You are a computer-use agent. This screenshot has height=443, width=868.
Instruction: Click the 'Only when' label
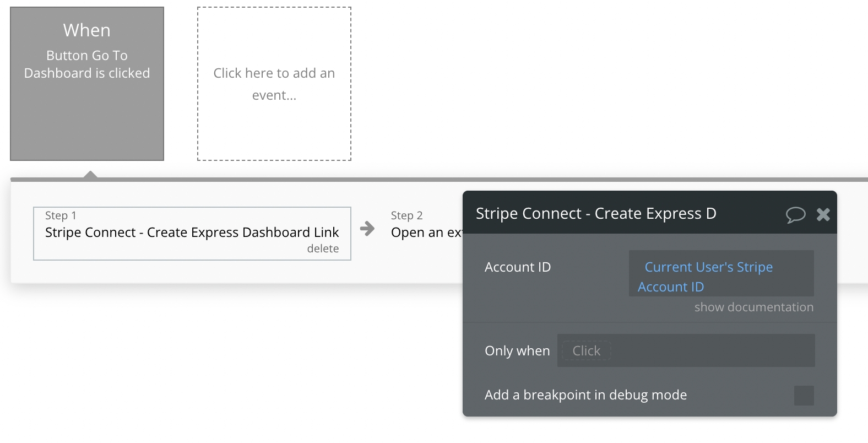coord(517,351)
